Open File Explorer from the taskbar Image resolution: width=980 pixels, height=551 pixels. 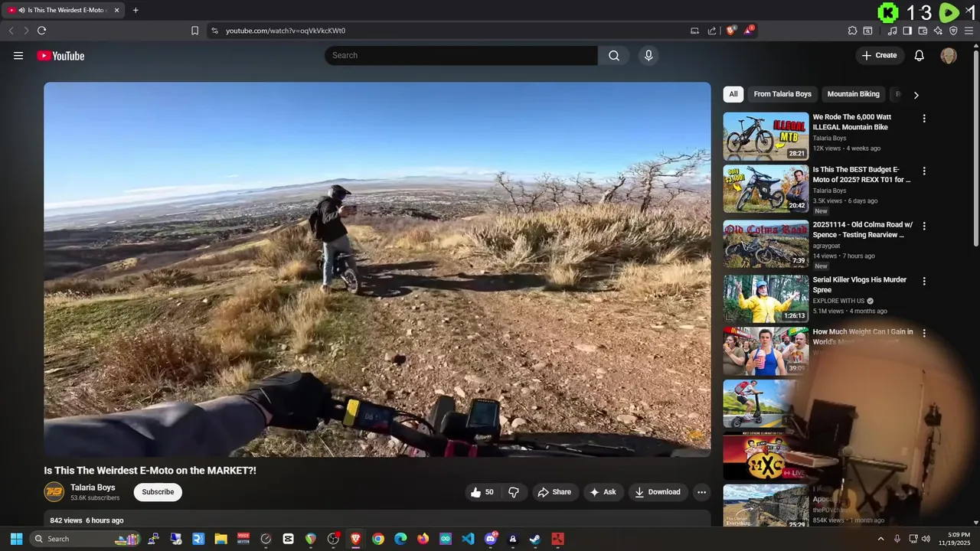(220, 539)
